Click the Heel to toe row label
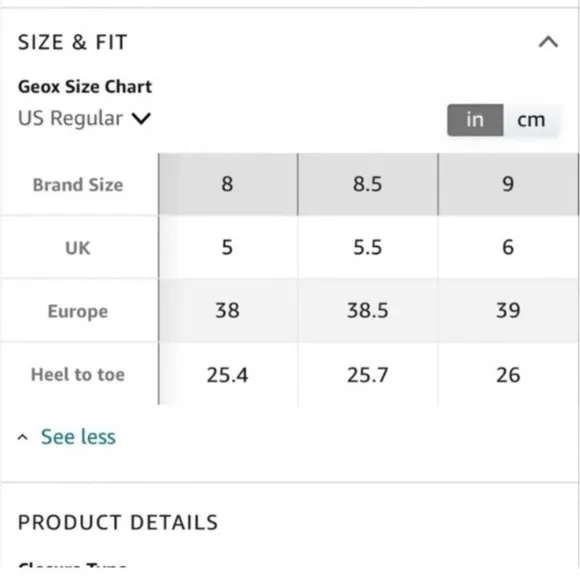 point(78,374)
